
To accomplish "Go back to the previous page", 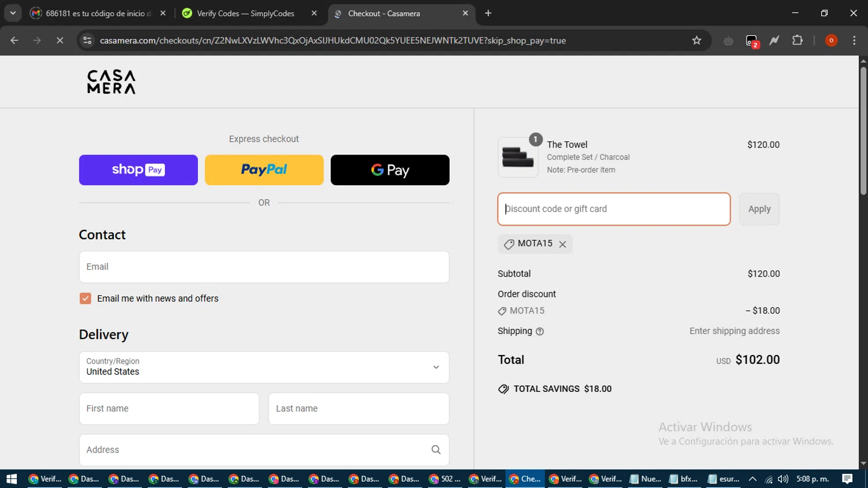I will (14, 41).
